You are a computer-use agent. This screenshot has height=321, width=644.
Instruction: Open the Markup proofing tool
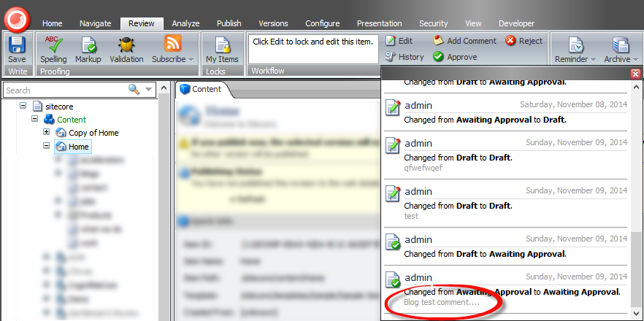(x=88, y=48)
